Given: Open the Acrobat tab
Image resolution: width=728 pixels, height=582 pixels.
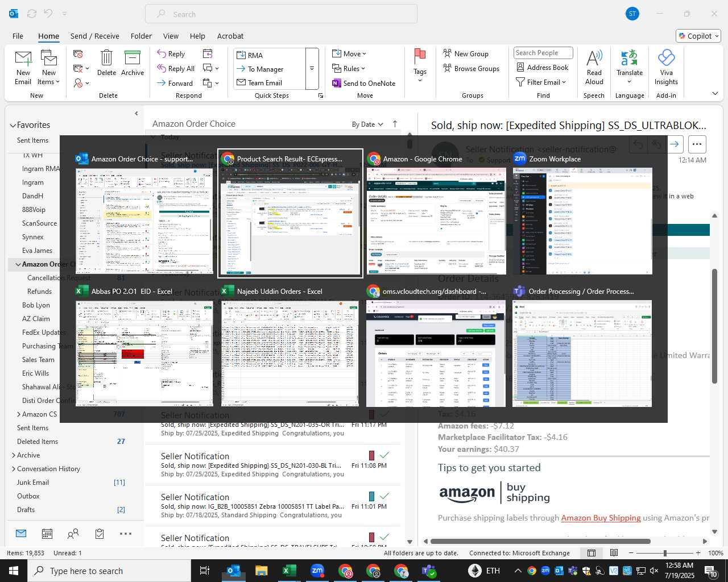Looking at the screenshot, I should click(x=230, y=36).
